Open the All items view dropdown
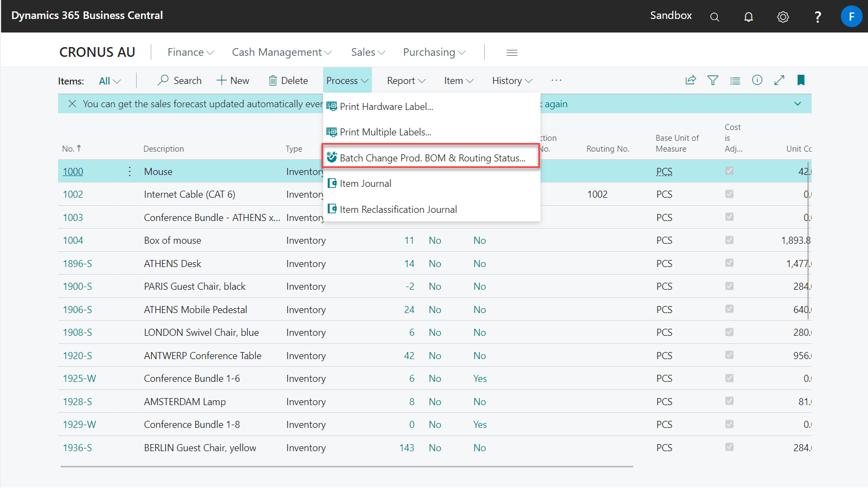This screenshot has width=868, height=488. (110, 81)
